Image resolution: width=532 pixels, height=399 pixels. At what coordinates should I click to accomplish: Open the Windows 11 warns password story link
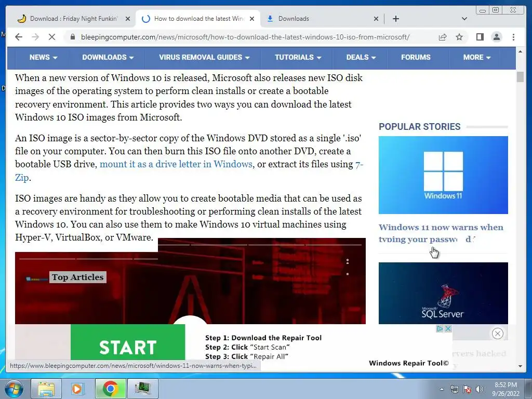pos(441,233)
